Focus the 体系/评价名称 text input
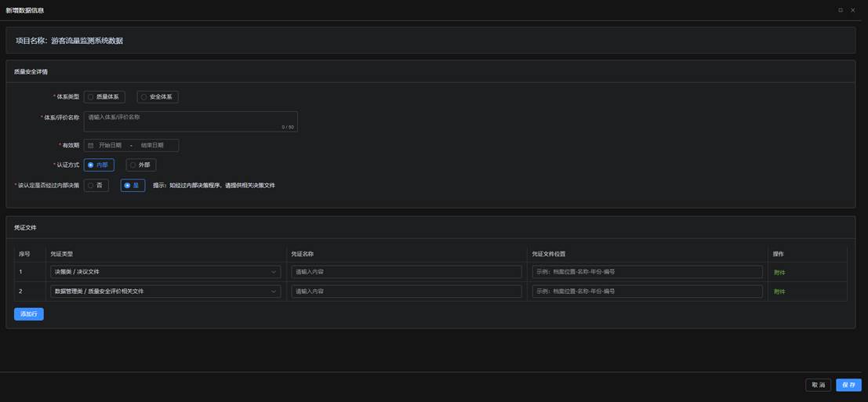Viewport: 868px width, 402px height. [190, 121]
